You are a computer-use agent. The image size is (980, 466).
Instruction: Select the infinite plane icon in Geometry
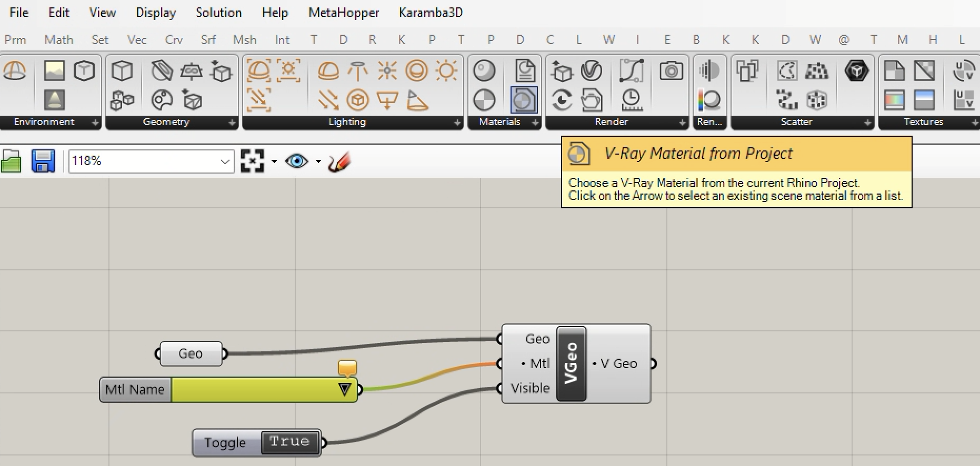[192, 70]
